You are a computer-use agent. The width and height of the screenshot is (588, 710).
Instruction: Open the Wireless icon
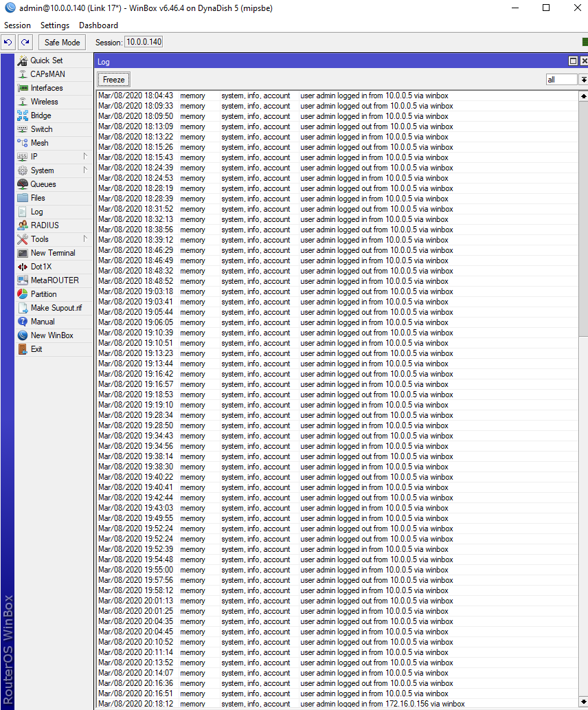coord(23,102)
